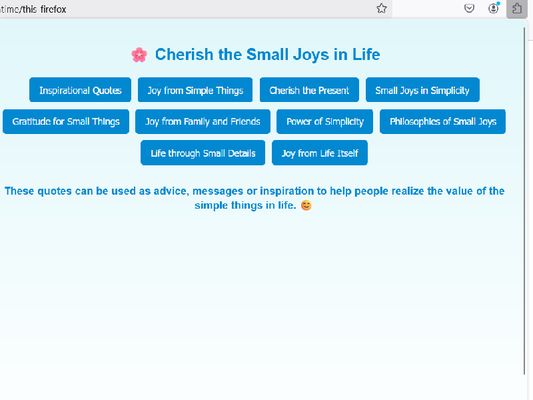533x400 pixels.
Task: Show Philosophies of Small Joys
Action: tap(443, 121)
